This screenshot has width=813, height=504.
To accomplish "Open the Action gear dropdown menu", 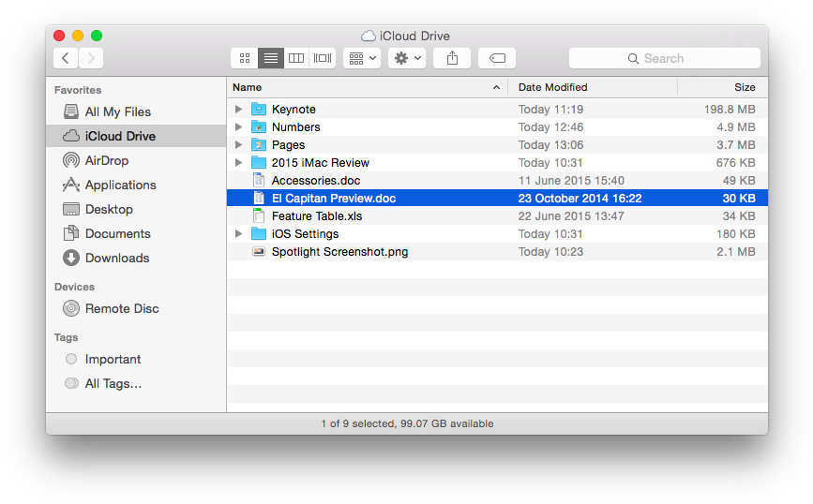I will [x=409, y=58].
